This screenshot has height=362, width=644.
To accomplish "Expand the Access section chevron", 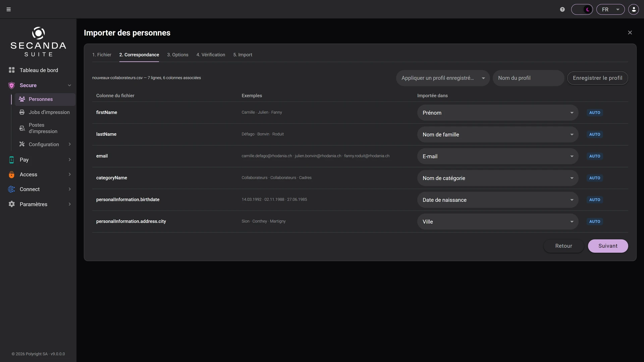I will 69,174.
